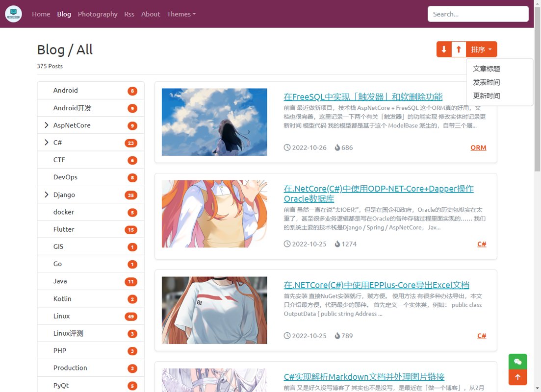This screenshot has height=392, width=541.
Task: Open the Themes dropdown menu
Action: point(181,14)
